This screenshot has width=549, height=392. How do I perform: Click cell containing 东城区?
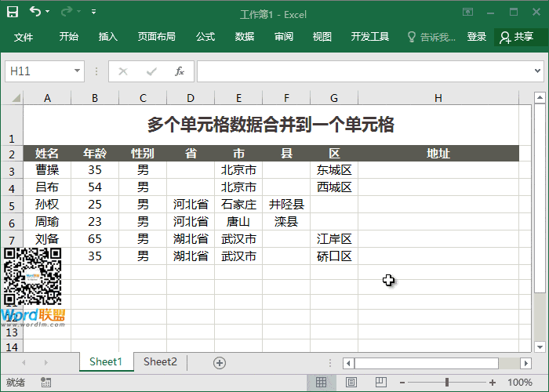point(334,170)
